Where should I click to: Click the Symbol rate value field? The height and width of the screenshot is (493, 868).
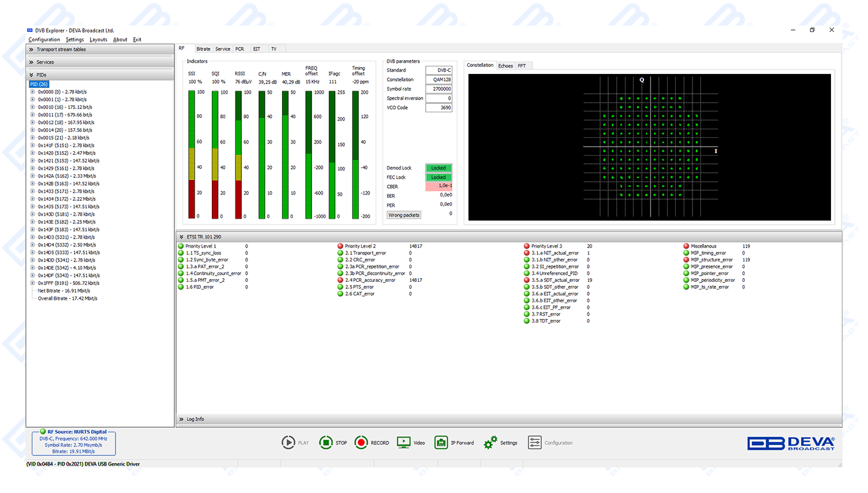(x=438, y=89)
